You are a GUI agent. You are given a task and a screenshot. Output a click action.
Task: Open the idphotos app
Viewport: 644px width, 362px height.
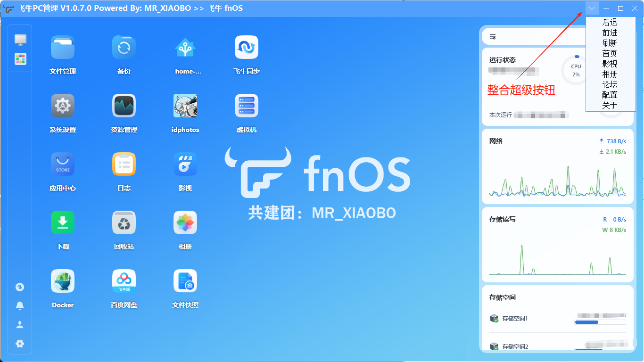click(x=185, y=106)
